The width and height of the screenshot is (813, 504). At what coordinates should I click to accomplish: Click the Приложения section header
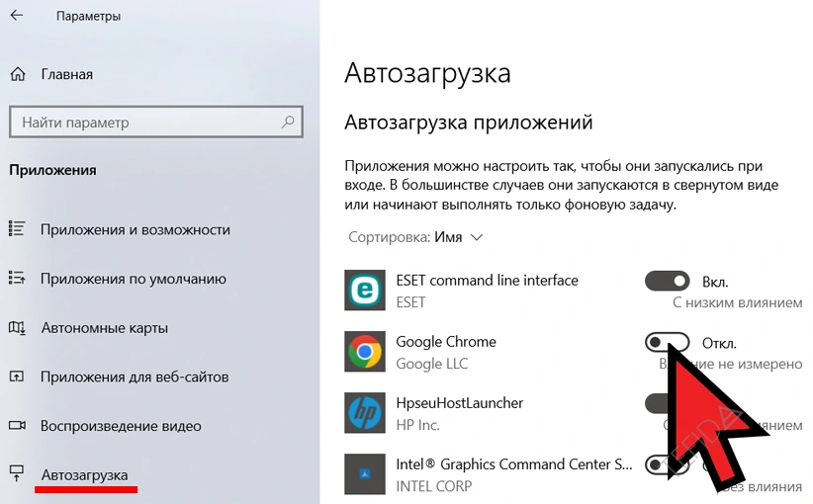click(52, 170)
